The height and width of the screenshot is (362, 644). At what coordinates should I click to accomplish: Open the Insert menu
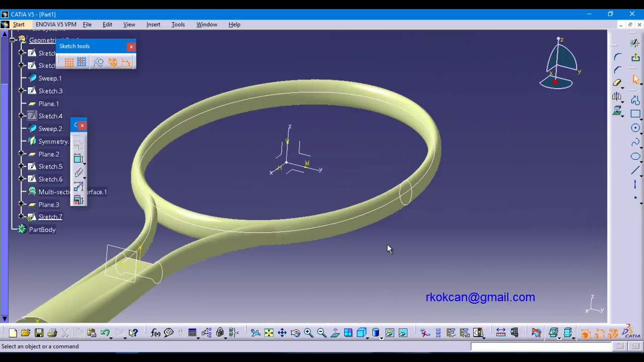pos(153,24)
